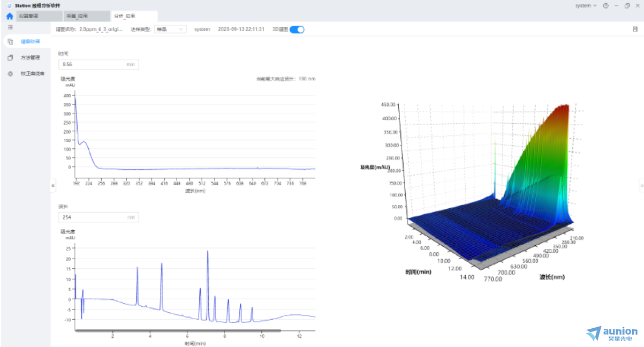Expand the system user dropdown
The width and height of the screenshot is (644, 347).
point(586,6)
